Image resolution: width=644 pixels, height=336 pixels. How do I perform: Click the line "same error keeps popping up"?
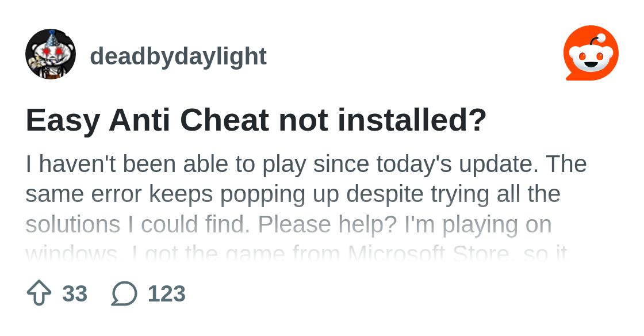pyautogui.click(x=293, y=194)
